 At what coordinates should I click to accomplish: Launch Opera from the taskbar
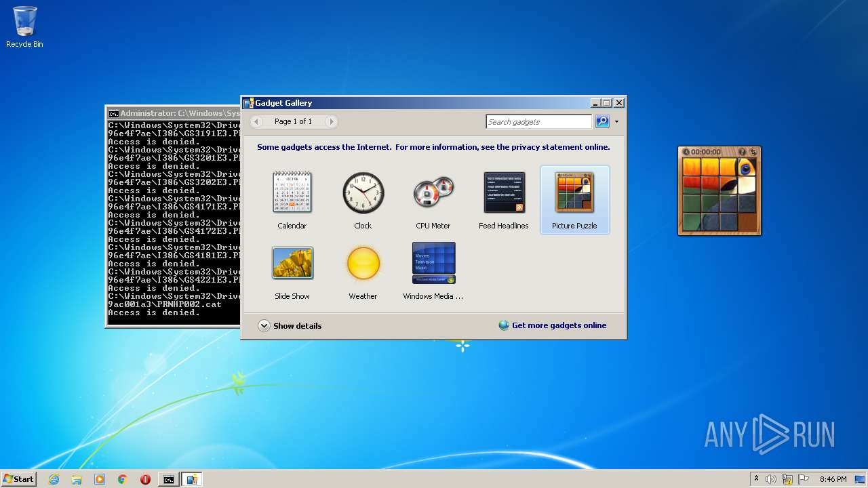(145, 479)
